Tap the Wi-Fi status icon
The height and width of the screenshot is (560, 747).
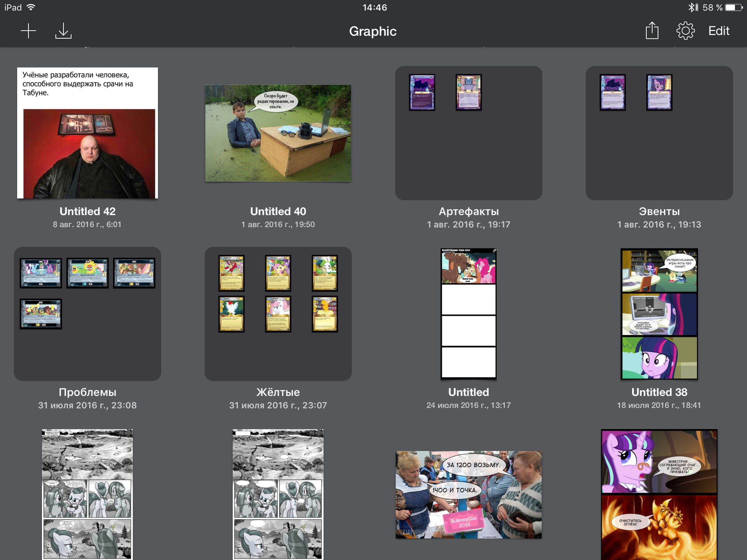(x=31, y=7)
